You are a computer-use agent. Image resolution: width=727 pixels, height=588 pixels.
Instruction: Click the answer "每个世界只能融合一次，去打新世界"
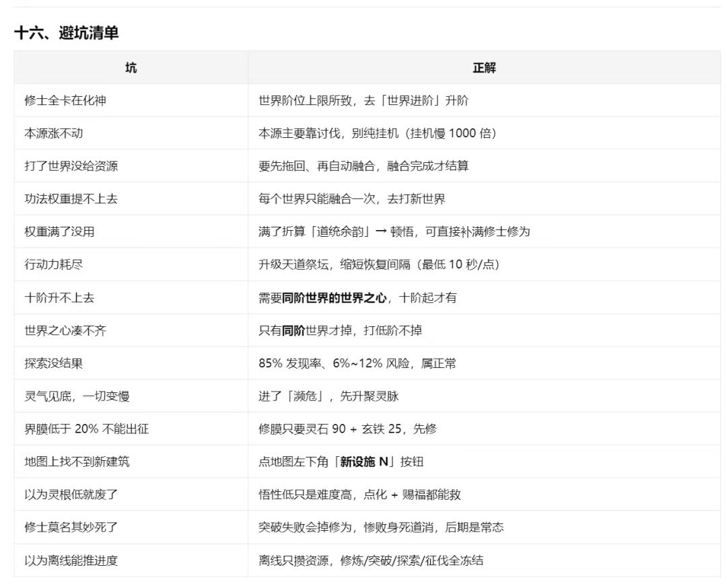click(x=352, y=198)
